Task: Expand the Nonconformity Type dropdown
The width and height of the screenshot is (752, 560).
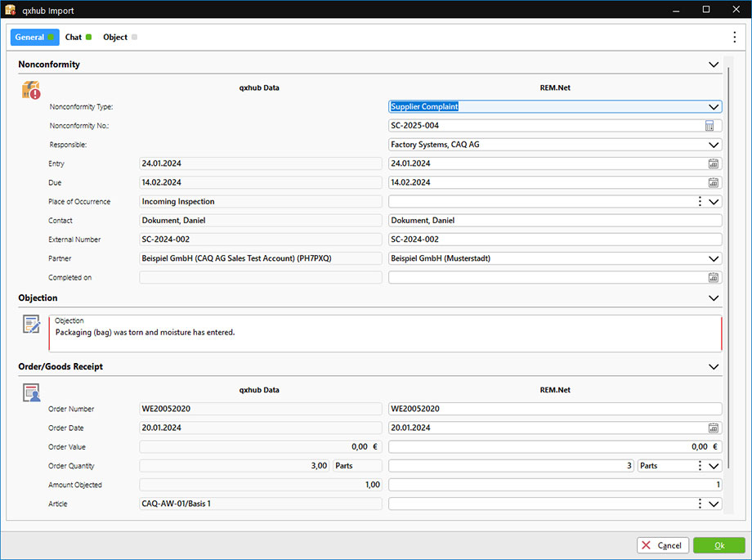Action: click(x=714, y=106)
